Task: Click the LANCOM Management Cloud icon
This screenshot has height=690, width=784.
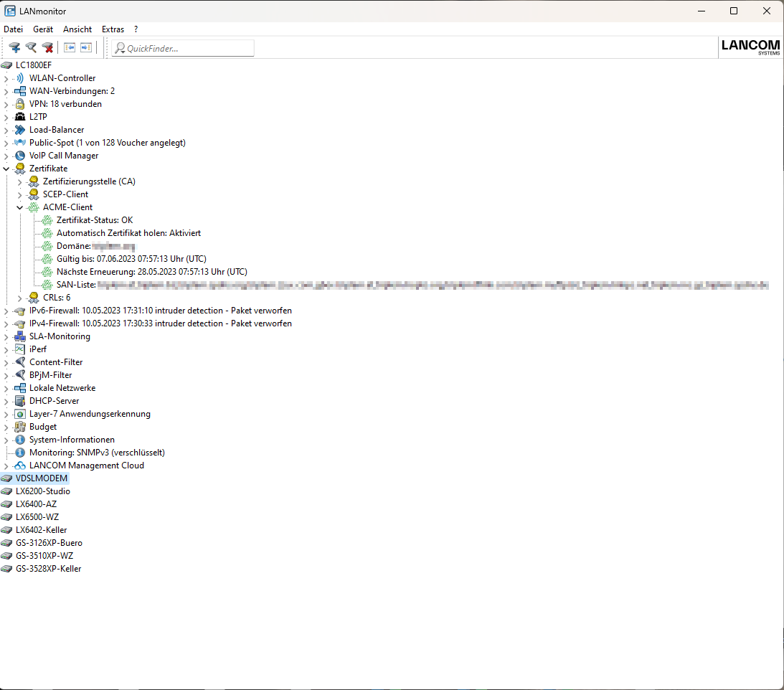Action: click(x=20, y=465)
